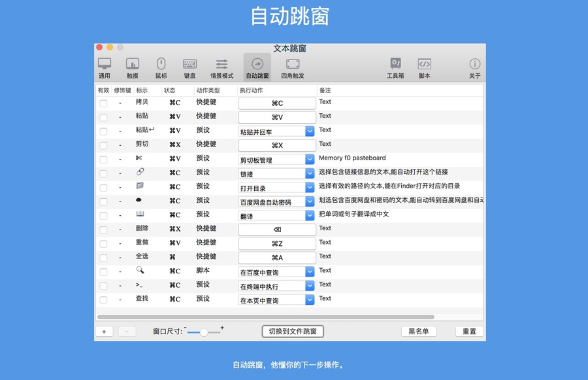
Task: Click the horizontal scrollbar under the table
Action: click(x=265, y=317)
